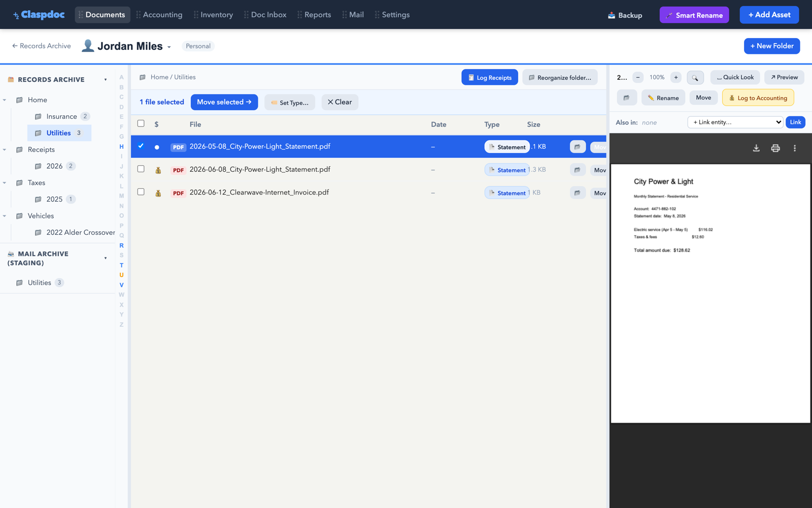Click folder icon on 2026-05-08 statement row
This screenshot has width=812, height=508.
(578, 147)
